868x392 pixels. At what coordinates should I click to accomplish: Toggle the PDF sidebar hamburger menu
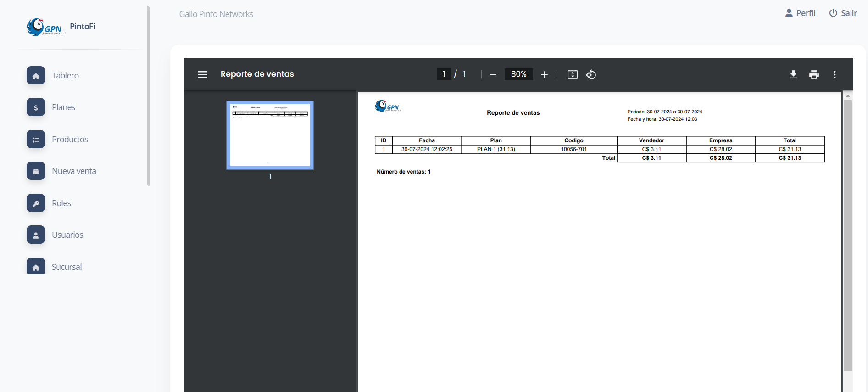click(202, 74)
